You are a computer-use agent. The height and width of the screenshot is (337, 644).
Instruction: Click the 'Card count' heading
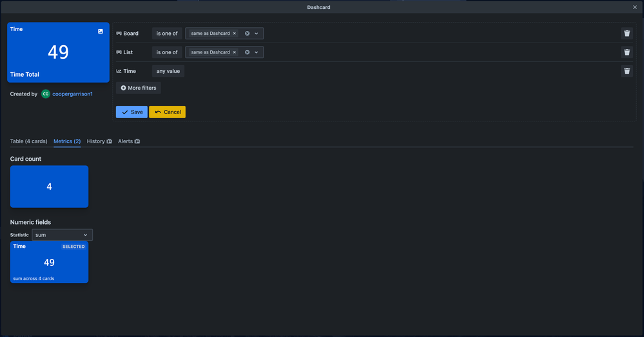[x=26, y=159]
